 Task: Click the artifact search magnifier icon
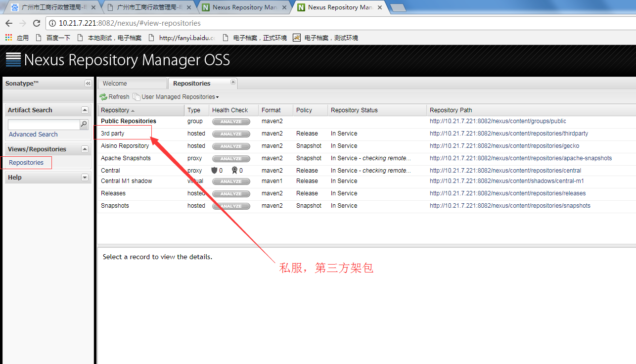84,125
